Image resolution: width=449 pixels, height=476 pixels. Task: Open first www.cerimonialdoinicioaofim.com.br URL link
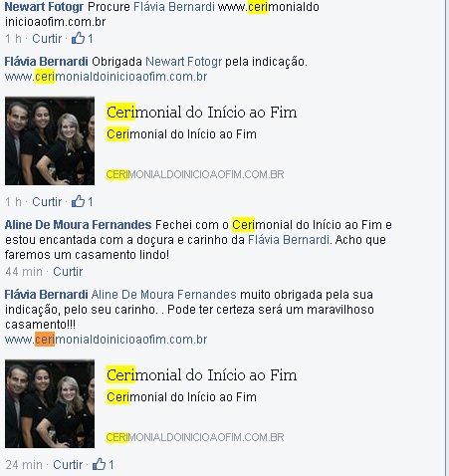[x=106, y=77]
